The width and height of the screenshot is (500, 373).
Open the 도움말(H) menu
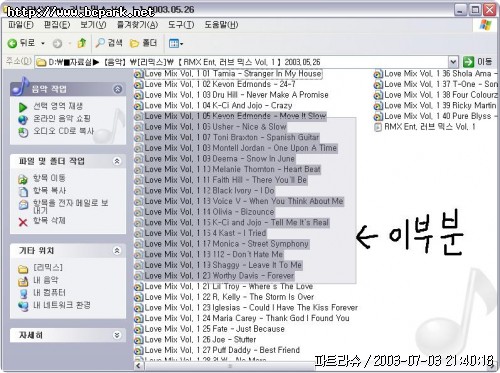pyautogui.click(x=221, y=25)
